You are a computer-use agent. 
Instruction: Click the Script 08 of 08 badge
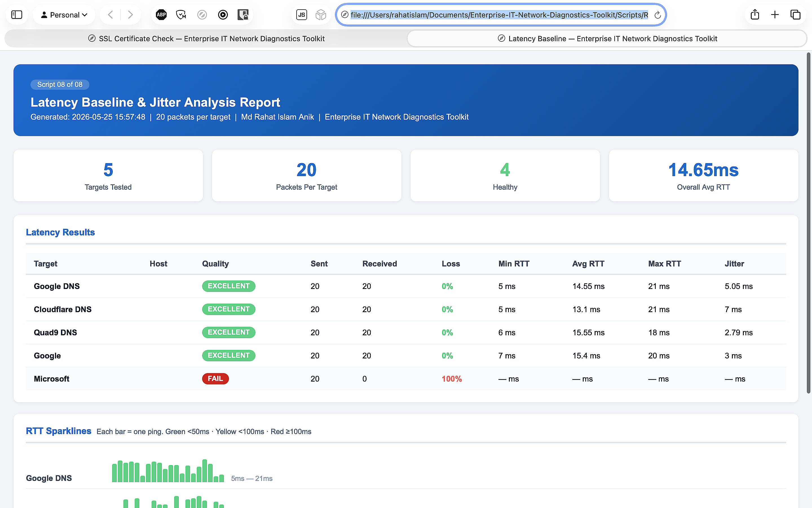coord(60,85)
